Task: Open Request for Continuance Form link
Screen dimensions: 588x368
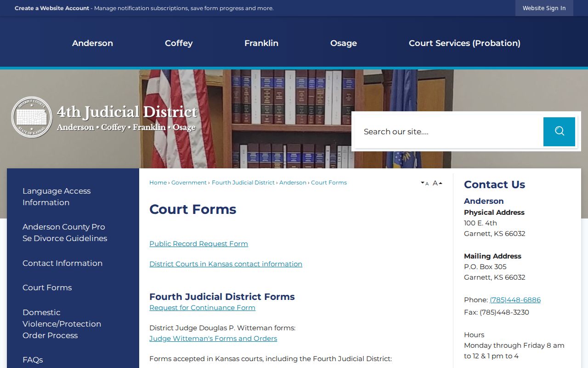Action: (x=202, y=308)
